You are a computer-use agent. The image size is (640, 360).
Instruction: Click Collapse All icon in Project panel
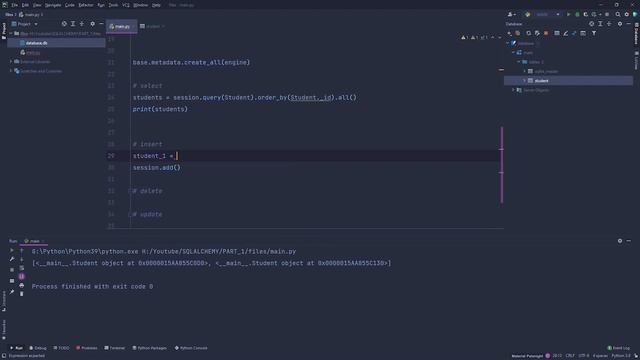pos(82,24)
